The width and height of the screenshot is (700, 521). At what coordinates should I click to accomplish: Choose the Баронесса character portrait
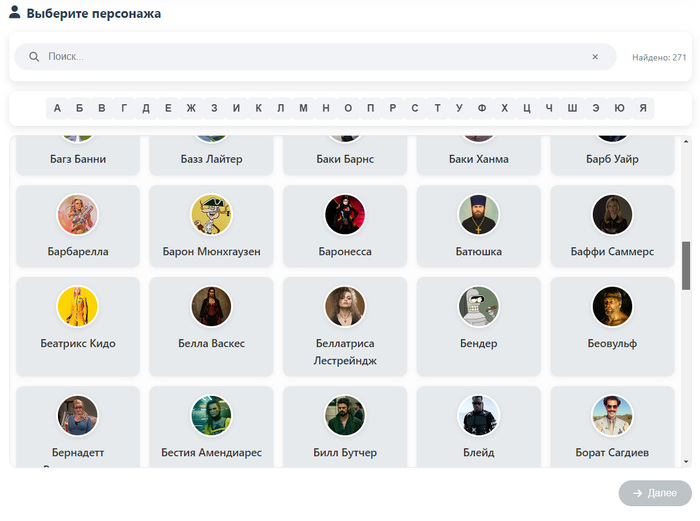[345, 214]
